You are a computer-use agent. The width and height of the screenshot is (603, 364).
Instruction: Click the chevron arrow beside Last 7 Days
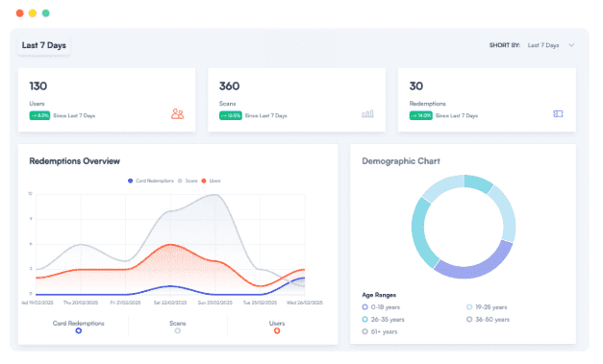pyautogui.click(x=571, y=45)
